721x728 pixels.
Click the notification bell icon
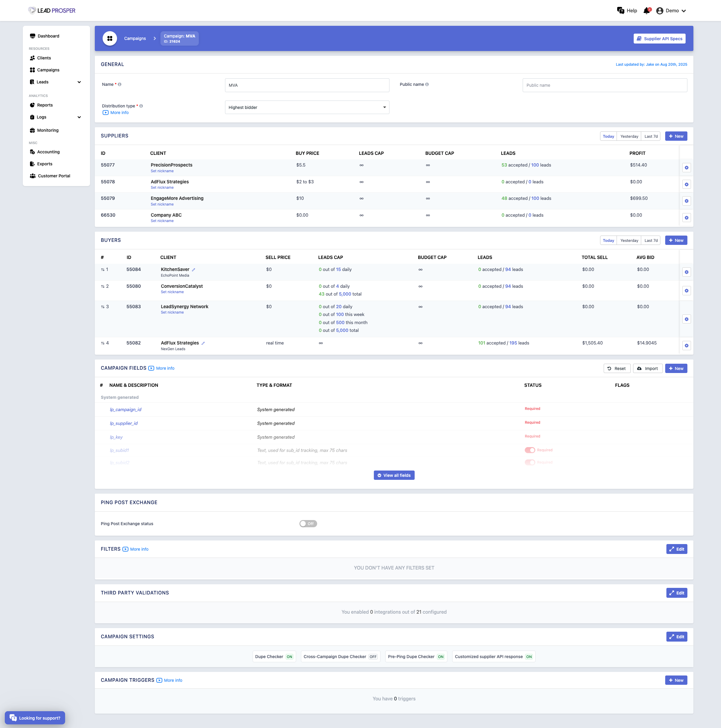[646, 11]
